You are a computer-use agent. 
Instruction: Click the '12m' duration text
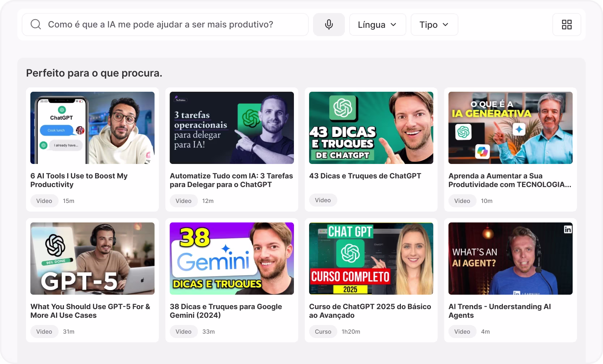pyautogui.click(x=208, y=201)
